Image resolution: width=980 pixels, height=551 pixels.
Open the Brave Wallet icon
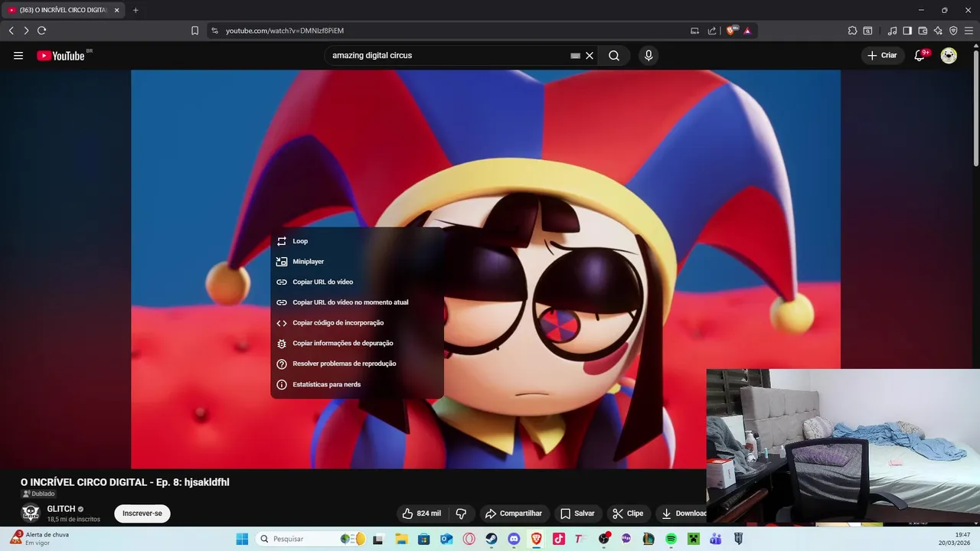[923, 31]
